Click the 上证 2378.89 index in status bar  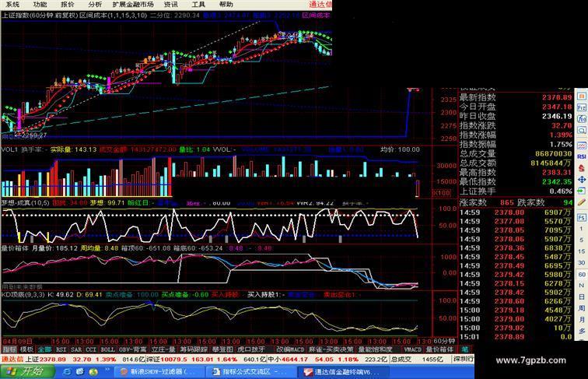pos(46,359)
